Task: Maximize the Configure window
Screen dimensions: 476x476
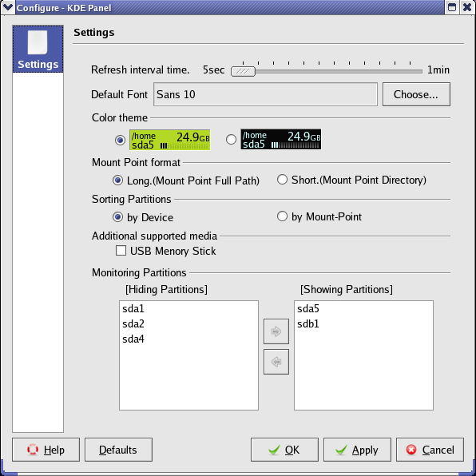Action: pyautogui.click(x=452, y=7)
